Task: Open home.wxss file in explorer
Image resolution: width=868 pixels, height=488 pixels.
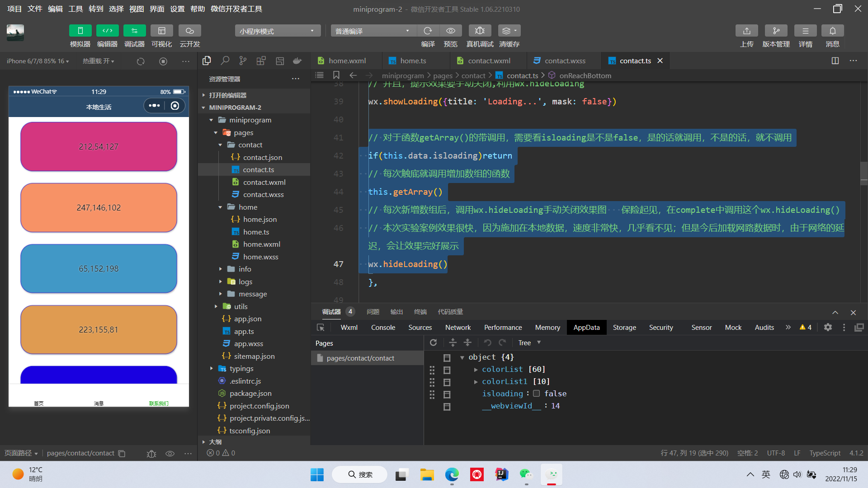Action: (x=260, y=257)
